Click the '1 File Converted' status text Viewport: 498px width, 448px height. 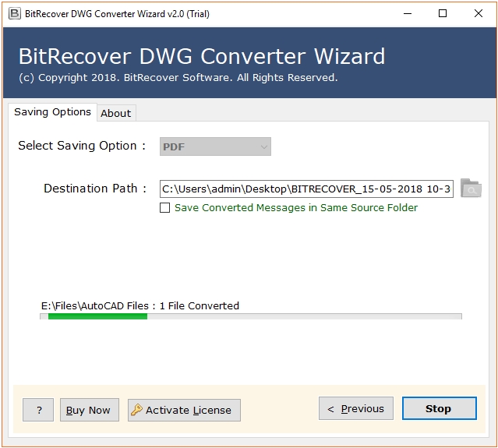point(200,305)
